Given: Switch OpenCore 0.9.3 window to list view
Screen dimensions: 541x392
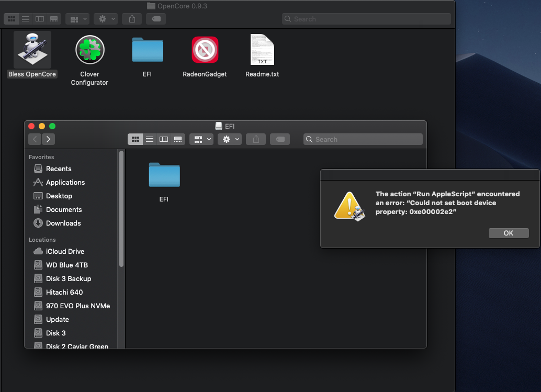Looking at the screenshot, I should click(26, 19).
